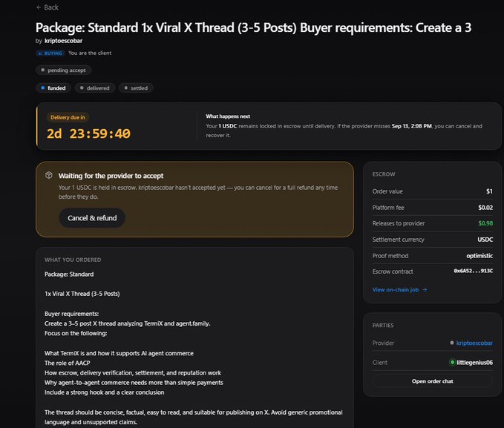Go back using the Back link
This screenshot has width=504, height=428.
[x=48, y=7]
